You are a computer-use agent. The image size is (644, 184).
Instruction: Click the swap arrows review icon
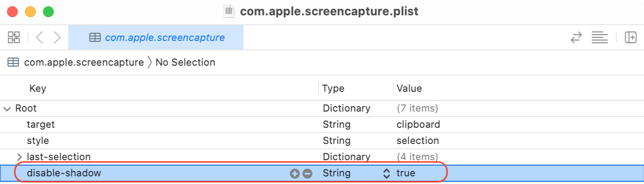576,37
